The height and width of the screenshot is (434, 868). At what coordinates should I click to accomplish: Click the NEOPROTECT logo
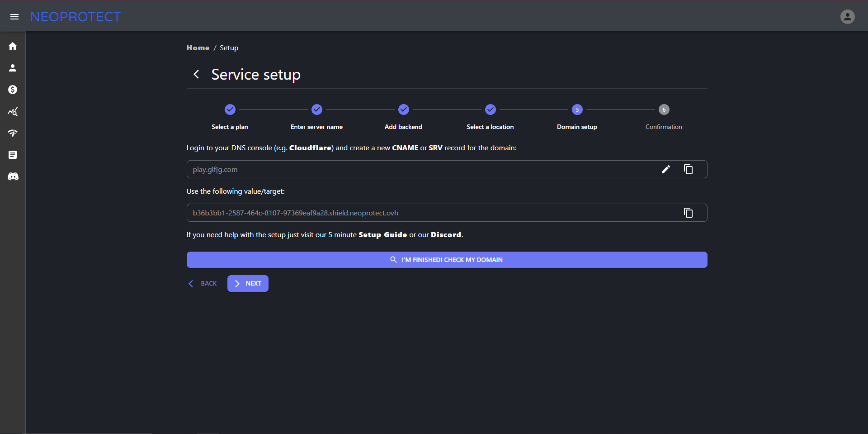click(x=75, y=17)
